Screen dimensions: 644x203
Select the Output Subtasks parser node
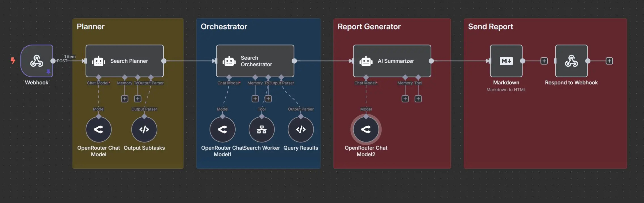(144, 129)
